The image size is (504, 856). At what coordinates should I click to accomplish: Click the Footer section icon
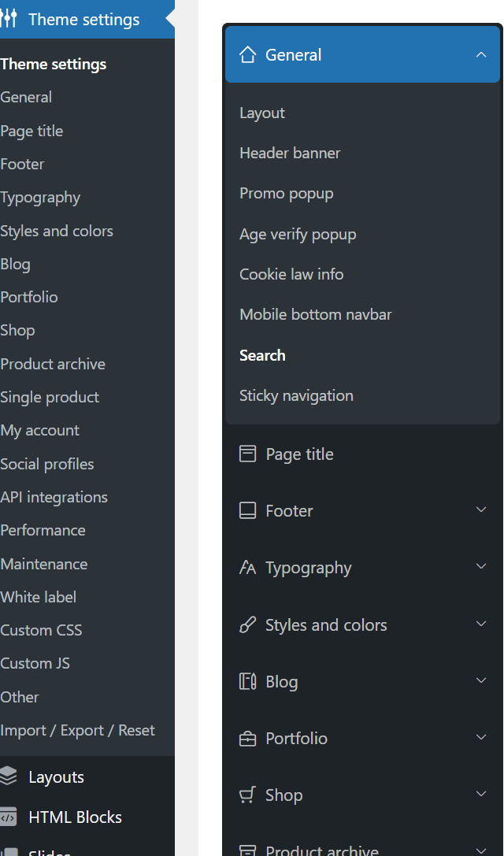(x=247, y=511)
